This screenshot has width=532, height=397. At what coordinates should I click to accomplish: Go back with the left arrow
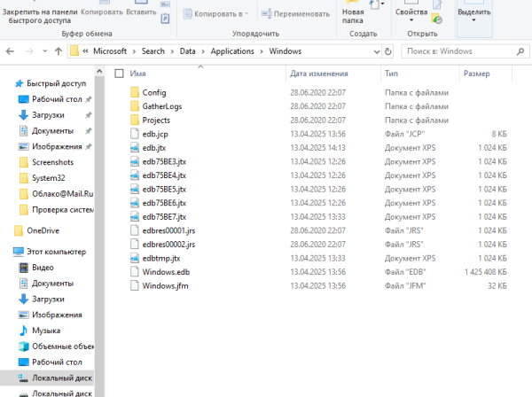tap(10, 51)
